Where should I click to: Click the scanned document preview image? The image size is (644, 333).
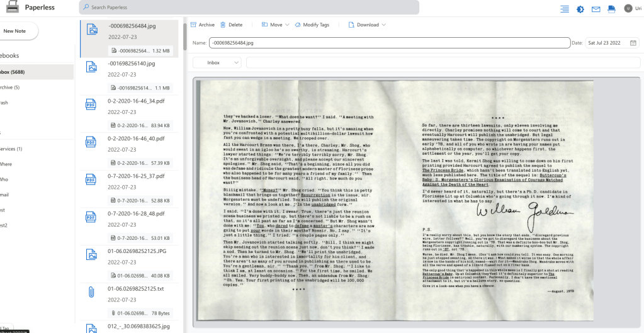point(395,201)
